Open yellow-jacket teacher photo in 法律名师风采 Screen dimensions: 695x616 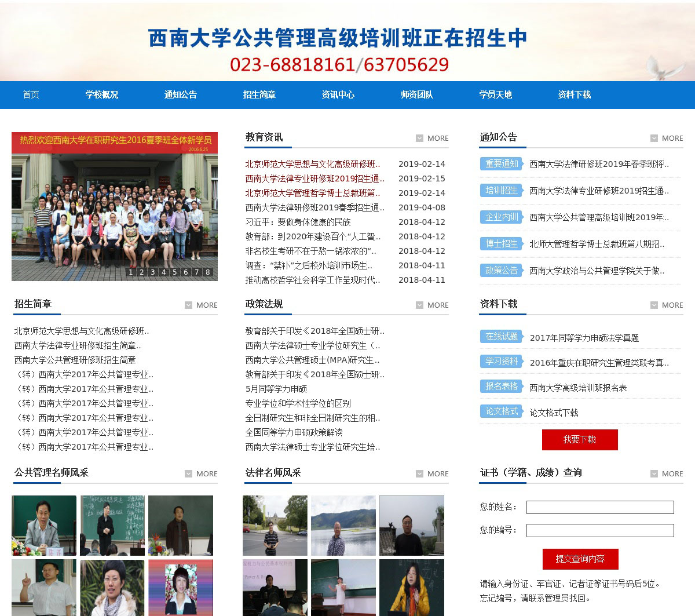(412, 588)
